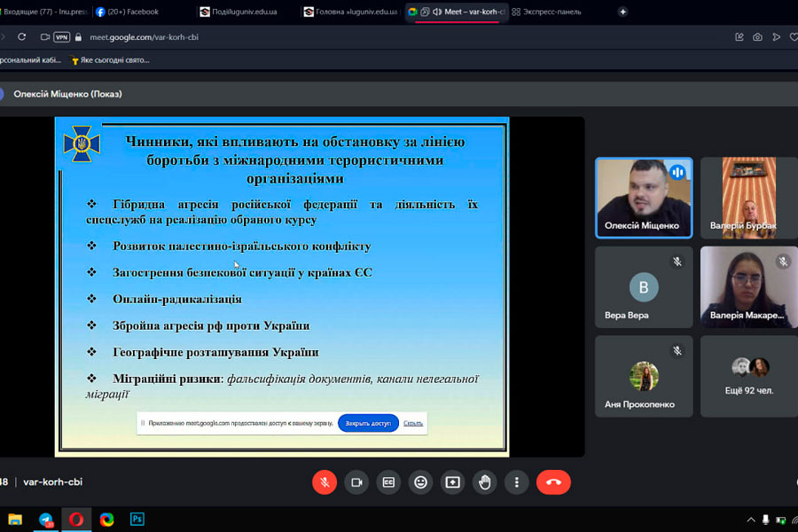Click muted mic icon on Валерія Макаре tile
This screenshot has height=532, width=798.
783,262
